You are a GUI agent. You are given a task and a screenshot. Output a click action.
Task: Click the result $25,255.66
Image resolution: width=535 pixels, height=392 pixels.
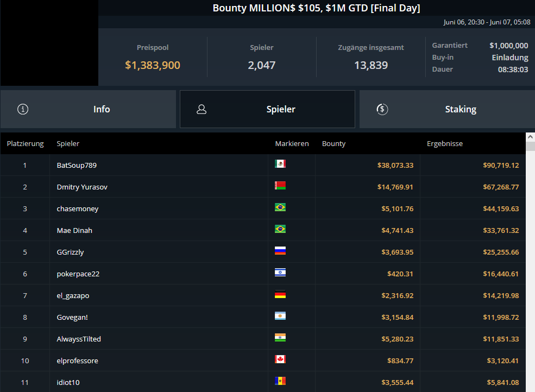(x=501, y=252)
